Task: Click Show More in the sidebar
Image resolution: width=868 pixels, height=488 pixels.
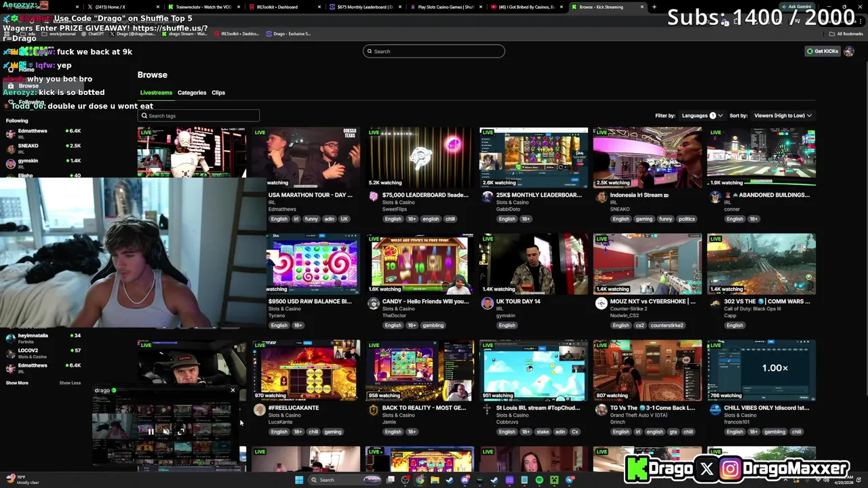Action: (17, 383)
